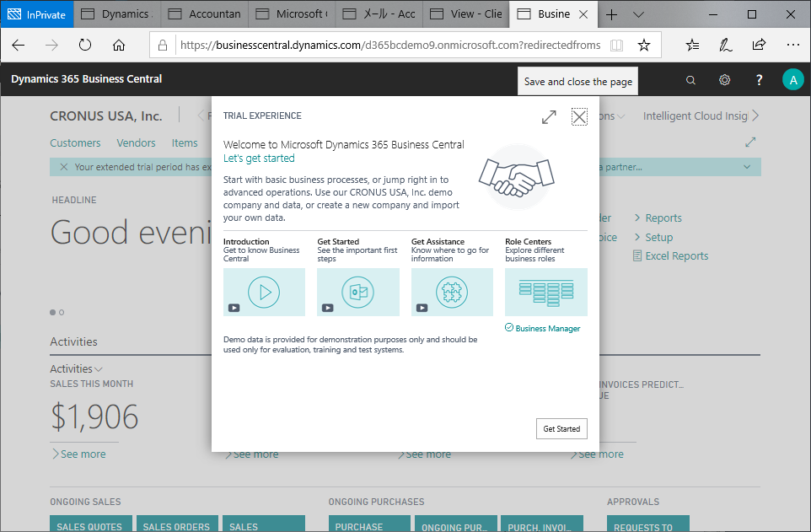Open Business Central search
Screen dimensions: 811x532
coord(690,80)
